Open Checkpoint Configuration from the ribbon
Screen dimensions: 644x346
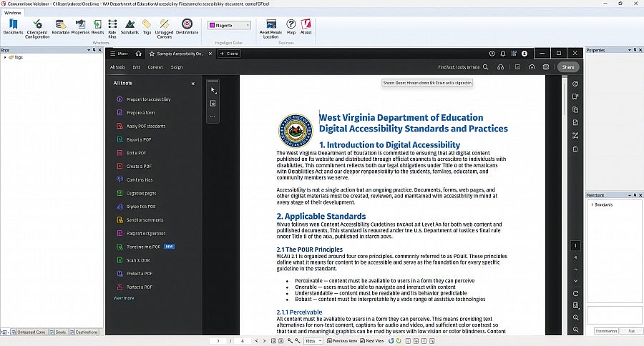(37, 29)
